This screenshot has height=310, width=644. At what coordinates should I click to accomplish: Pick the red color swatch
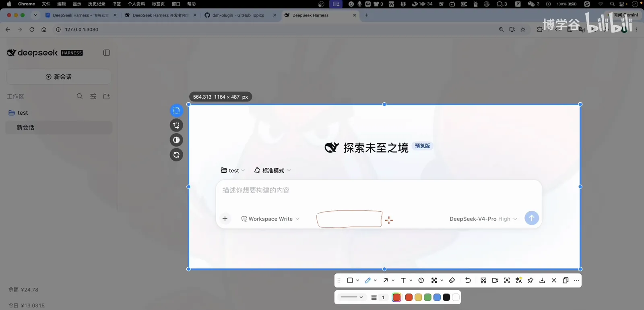(x=409, y=297)
